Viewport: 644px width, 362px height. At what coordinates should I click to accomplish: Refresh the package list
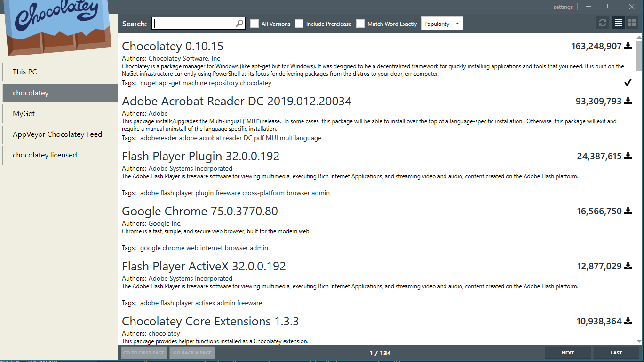602,22
